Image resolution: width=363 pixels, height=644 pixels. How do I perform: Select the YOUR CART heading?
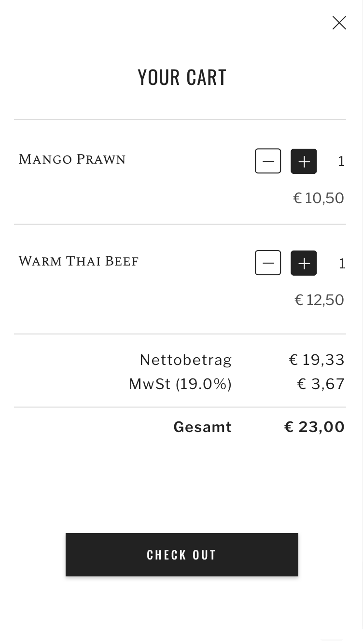click(x=182, y=76)
